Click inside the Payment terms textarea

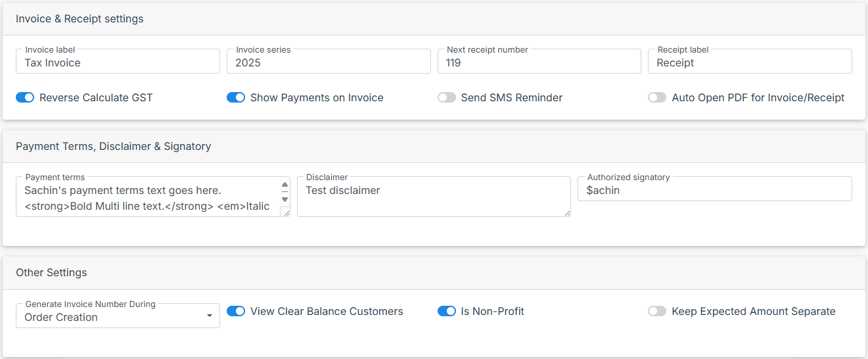click(148, 198)
